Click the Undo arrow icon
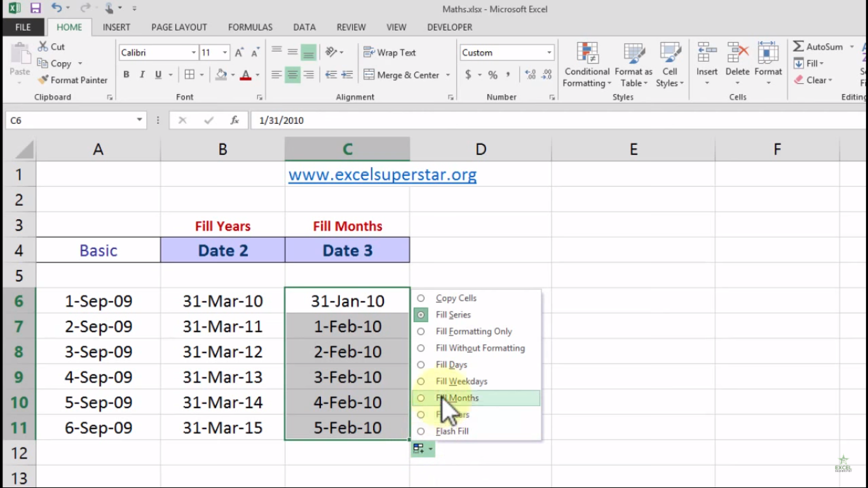Viewport: 868px width, 488px height. [x=57, y=8]
